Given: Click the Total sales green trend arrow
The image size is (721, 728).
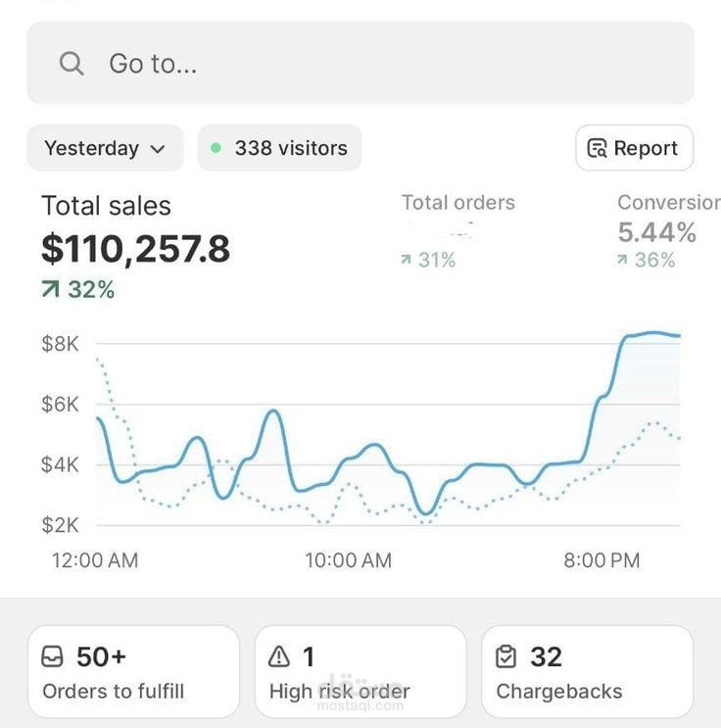Looking at the screenshot, I should click(51, 290).
